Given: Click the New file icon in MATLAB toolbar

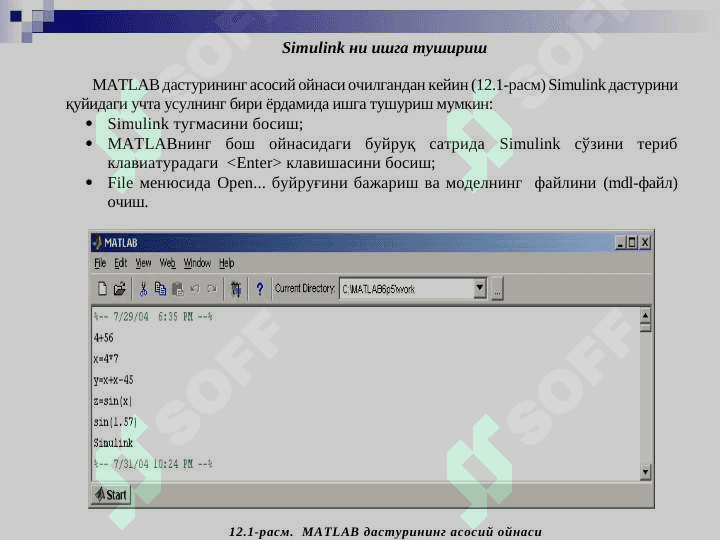Looking at the screenshot, I should pyautogui.click(x=102, y=288).
